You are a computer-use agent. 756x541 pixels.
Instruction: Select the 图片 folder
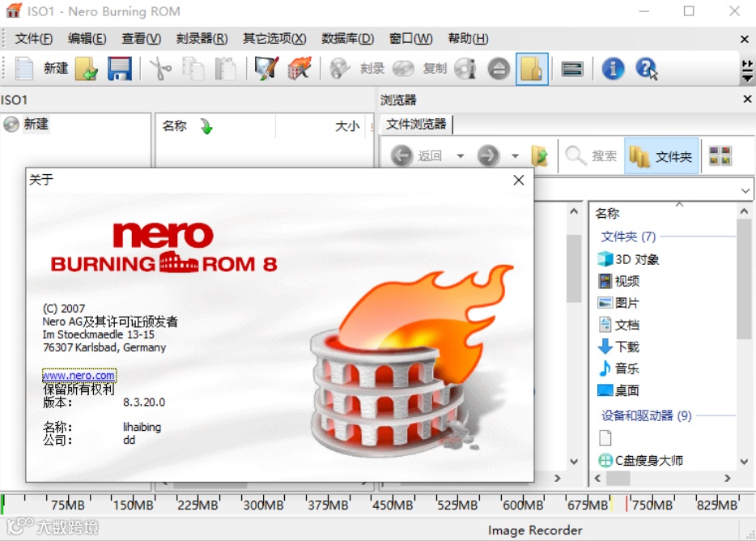618,303
